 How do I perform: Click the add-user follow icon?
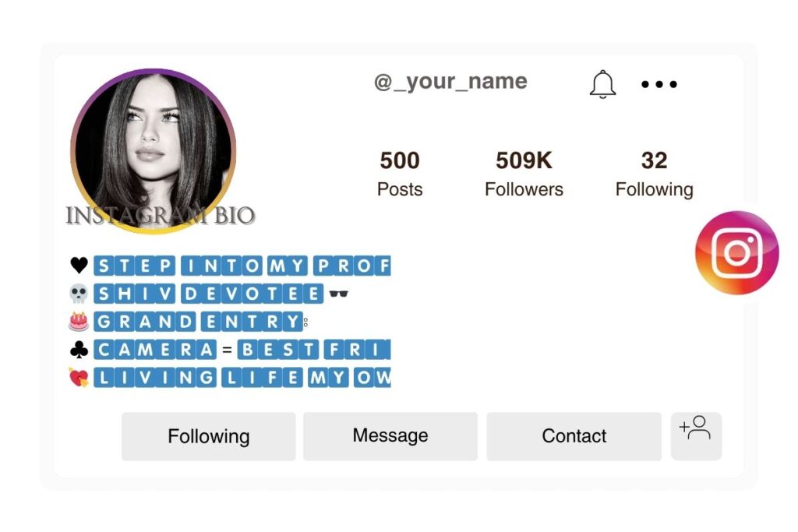(x=696, y=436)
